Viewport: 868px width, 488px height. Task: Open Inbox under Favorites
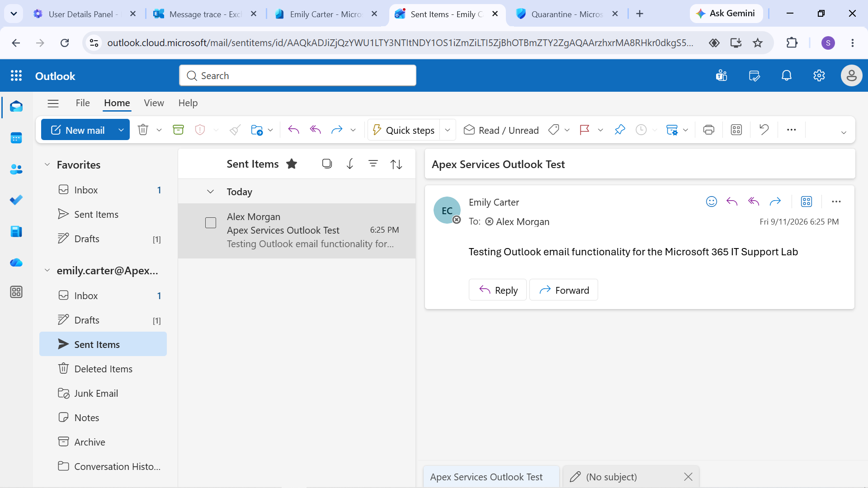point(103,190)
